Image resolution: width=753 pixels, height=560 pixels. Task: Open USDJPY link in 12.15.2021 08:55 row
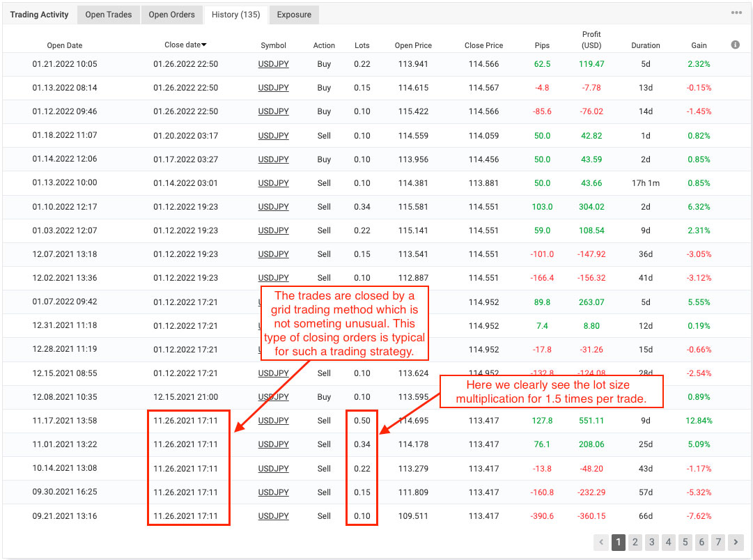click(x=273, y=373)
